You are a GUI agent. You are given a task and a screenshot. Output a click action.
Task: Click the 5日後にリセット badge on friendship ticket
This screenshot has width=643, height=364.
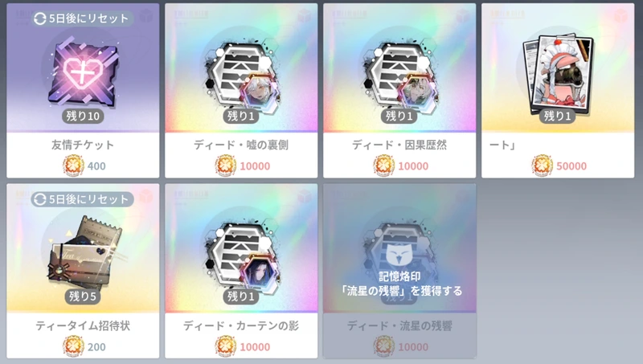click(83, 18)
